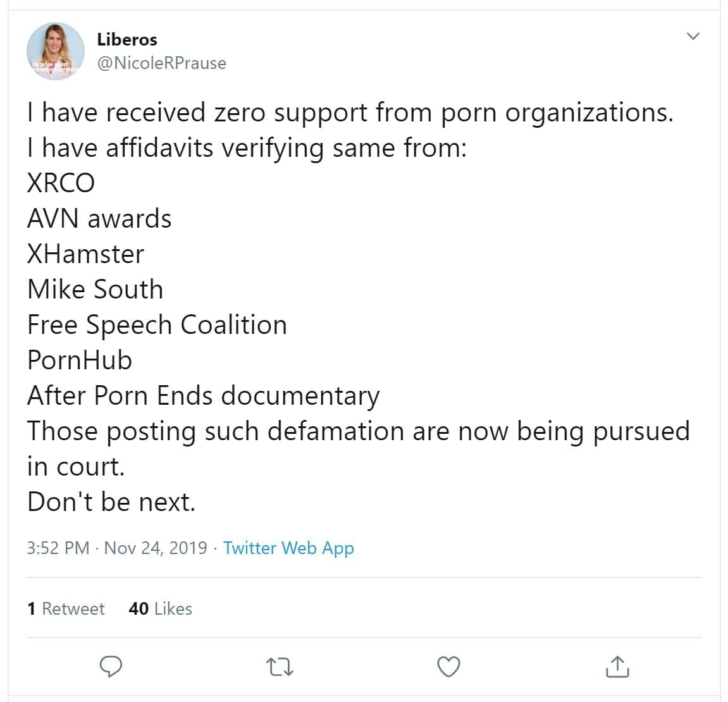Click the reply speech bubble icon

point(111,667)
